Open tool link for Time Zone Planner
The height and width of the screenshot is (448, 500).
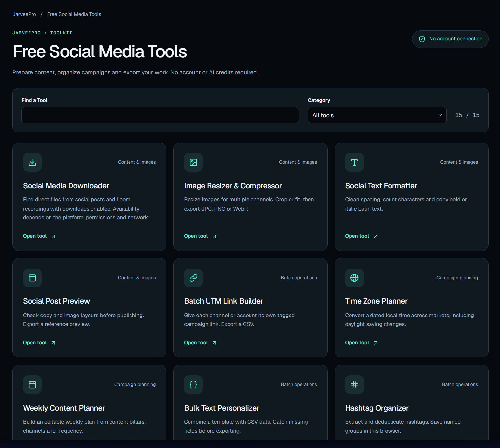[x=361, y=343]
